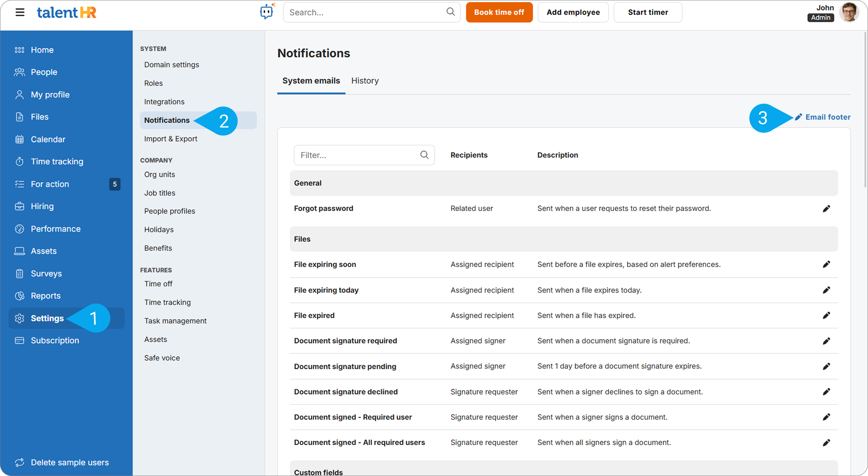
Task: Edit Document signed - All required users
Action: coord(826,442)
